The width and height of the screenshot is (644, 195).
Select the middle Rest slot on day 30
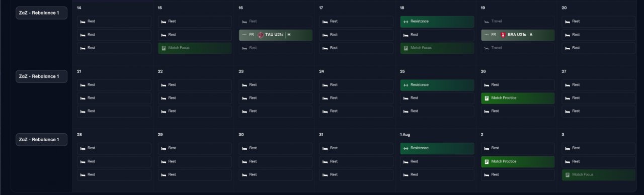click(276, 161)
